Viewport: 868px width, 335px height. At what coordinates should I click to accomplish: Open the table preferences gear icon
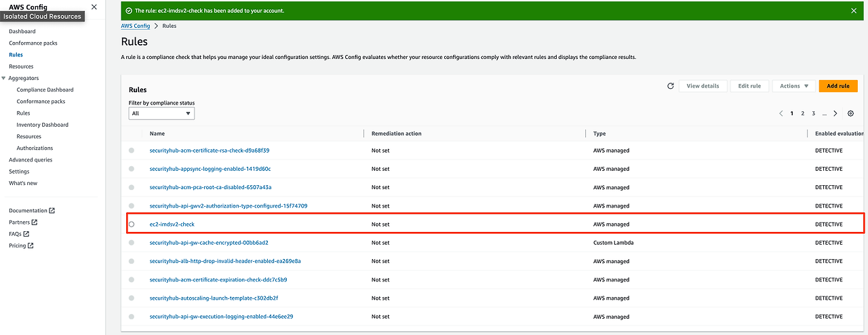(x=851, y=113)
